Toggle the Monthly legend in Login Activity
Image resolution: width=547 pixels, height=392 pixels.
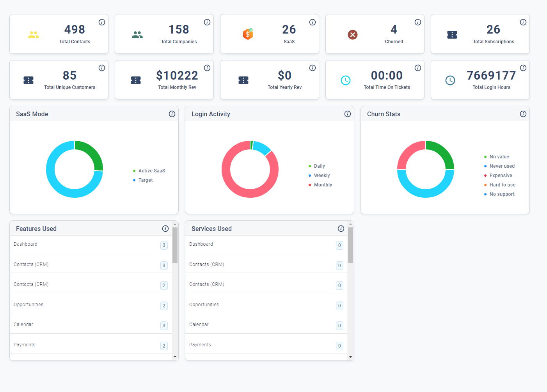pos(320,185)
